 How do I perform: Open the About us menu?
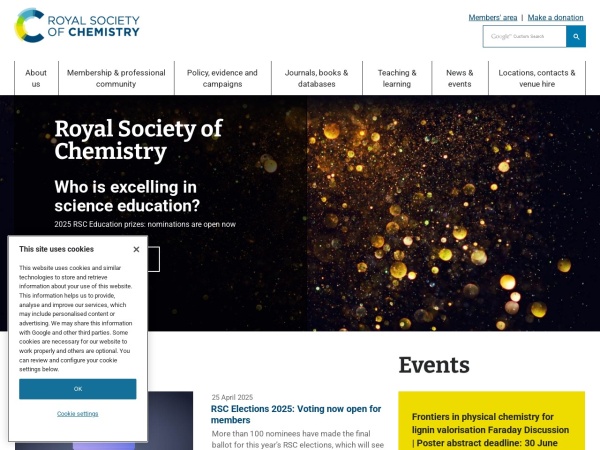(x=36, y=78)
